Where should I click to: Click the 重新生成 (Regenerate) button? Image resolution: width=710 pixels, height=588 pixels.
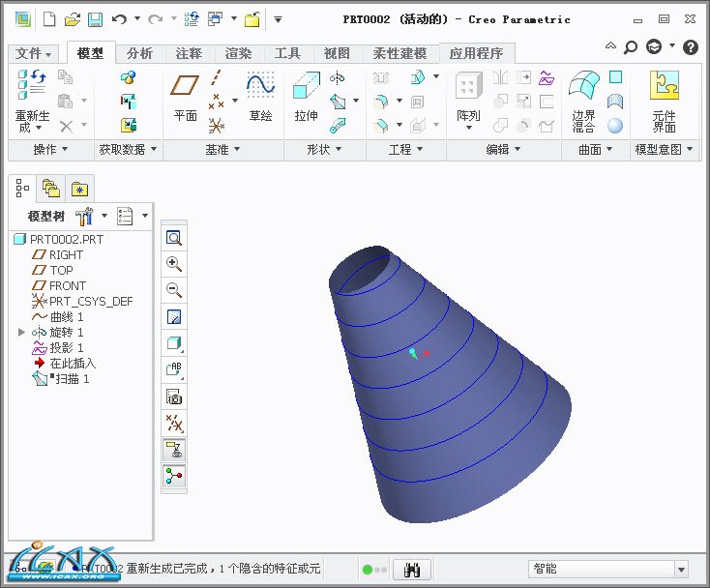[32, 106]
